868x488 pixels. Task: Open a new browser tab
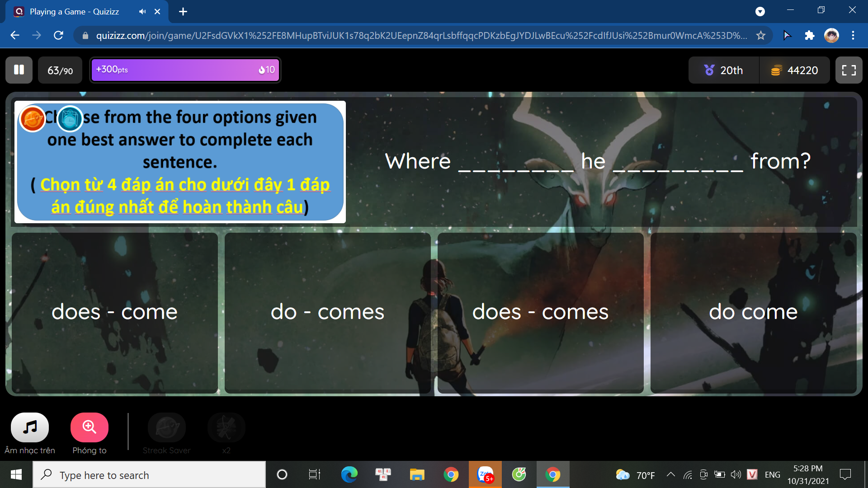click(x=183, y=12)
